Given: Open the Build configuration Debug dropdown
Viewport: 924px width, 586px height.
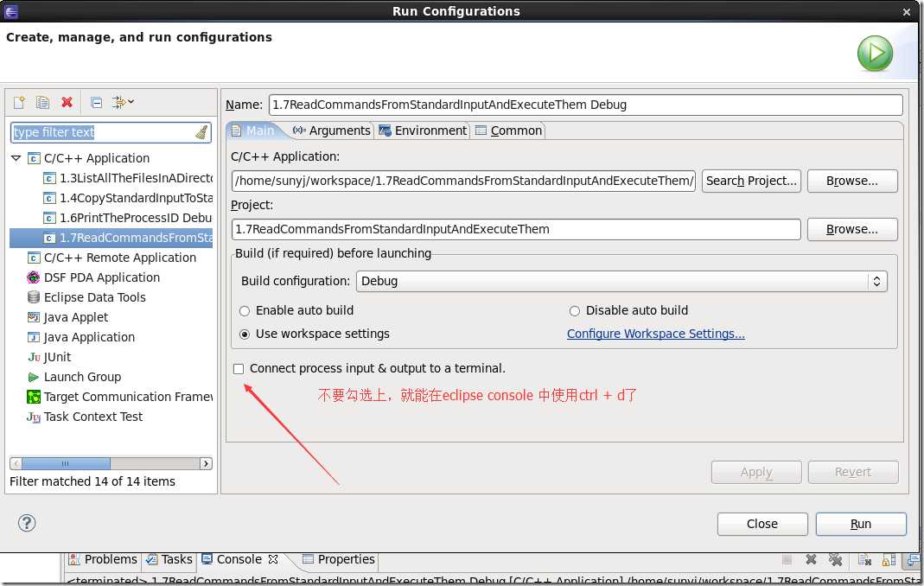Looking at the screenshot, I should pyautogui.click(x=621, y=281).
